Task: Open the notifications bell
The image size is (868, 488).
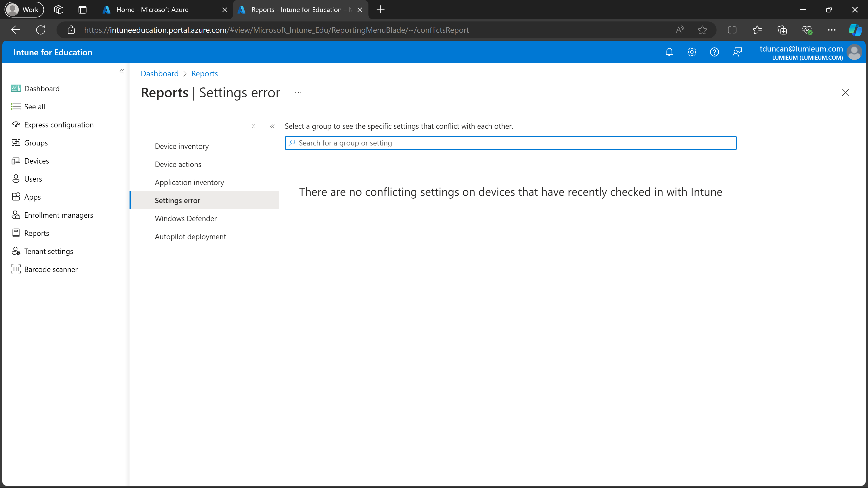Action: pyautogui.click(x=669, y=52)
